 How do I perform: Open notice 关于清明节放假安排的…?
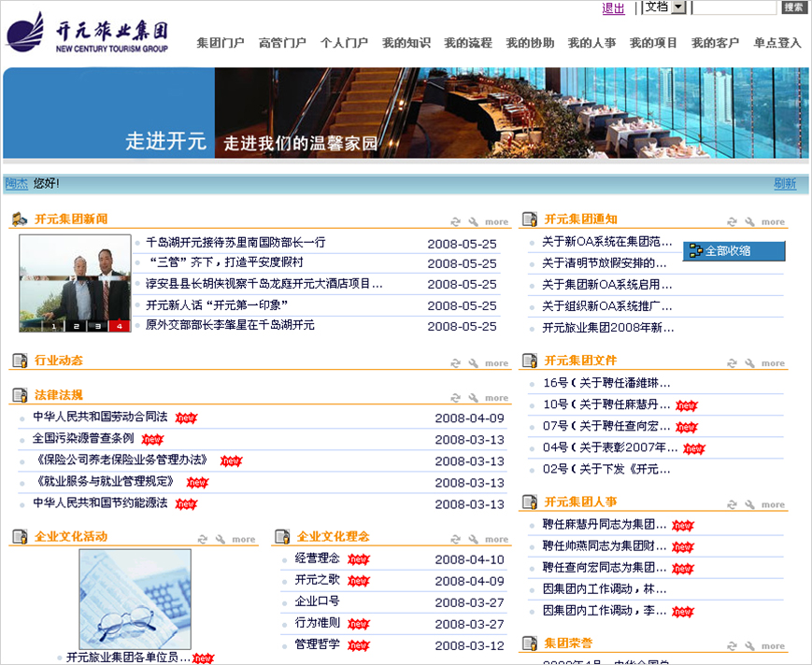[605, 263]
